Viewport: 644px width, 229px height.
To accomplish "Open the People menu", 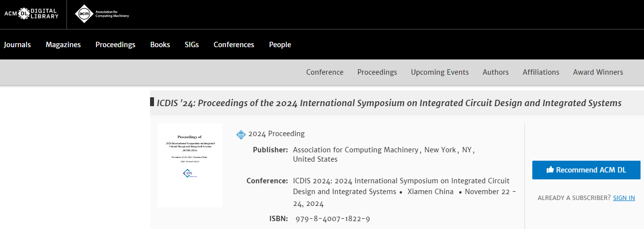I will click(x=280, y=45).
